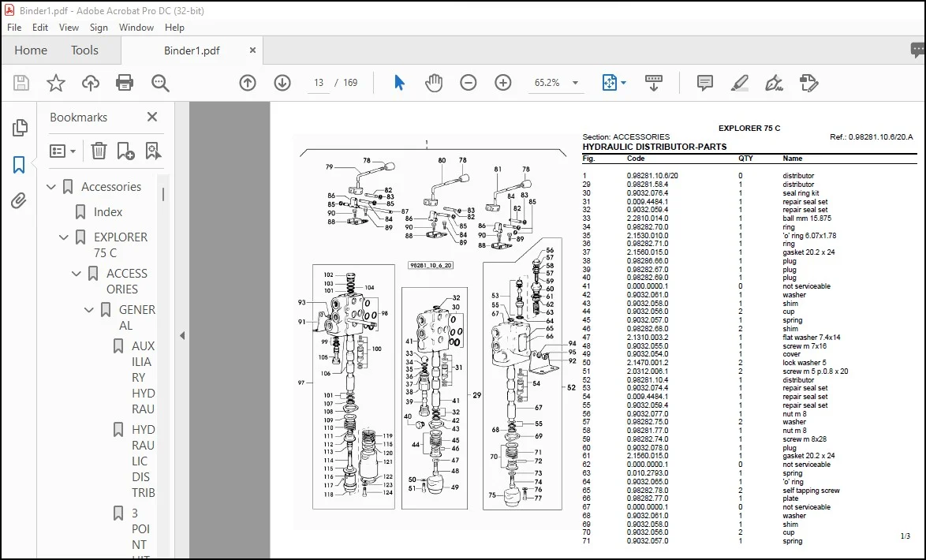
Task: Select the EXPLORER 75 C bookmark label
Action: [x=121, y=245]
